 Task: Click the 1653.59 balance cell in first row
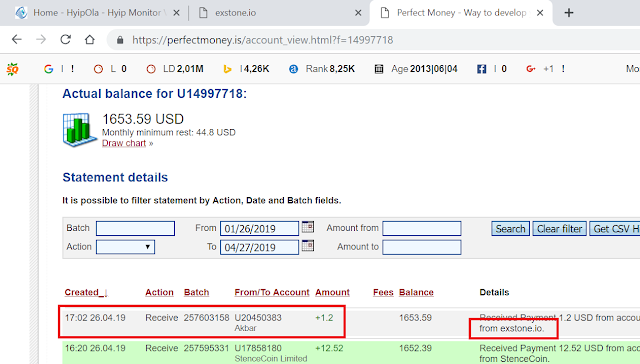415,317
